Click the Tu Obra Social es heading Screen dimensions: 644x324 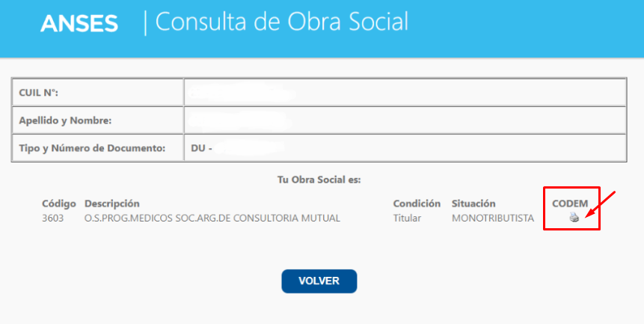(x=319, y=180)
